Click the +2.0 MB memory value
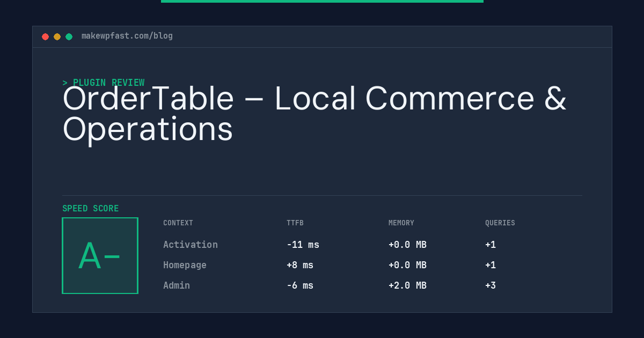Screen dimensions: 644x338 (x=408, y=285)
